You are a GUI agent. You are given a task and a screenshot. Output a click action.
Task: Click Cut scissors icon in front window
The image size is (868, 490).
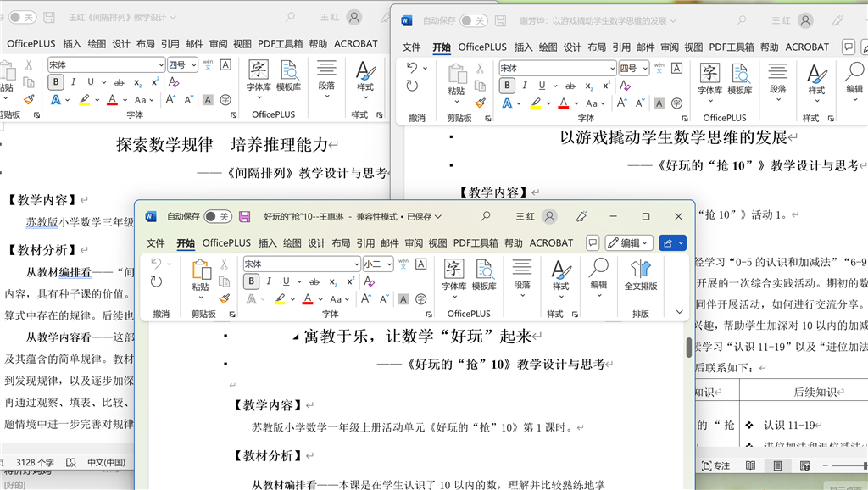(x=224, y=264)
